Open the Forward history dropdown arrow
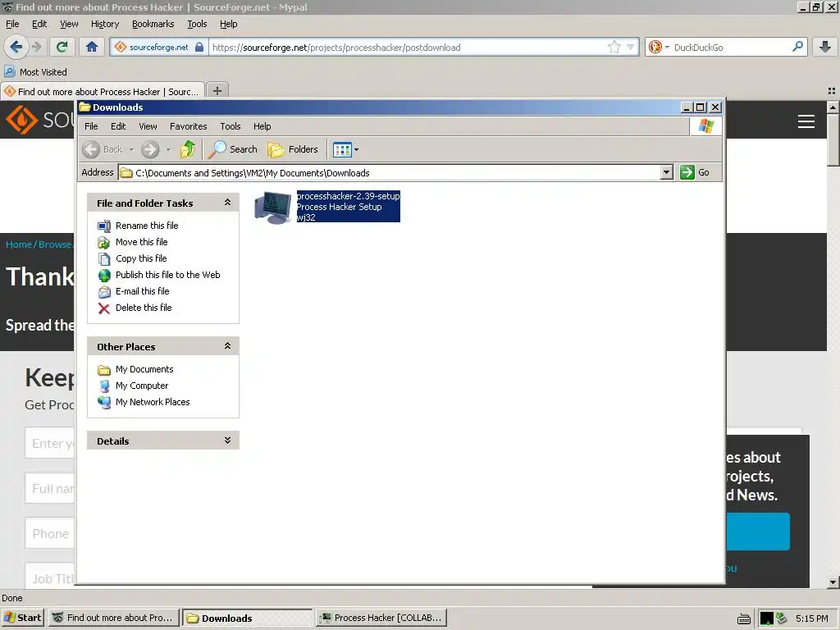The height and width of the screenshot is (630, 840). click(x=168, y=149)
